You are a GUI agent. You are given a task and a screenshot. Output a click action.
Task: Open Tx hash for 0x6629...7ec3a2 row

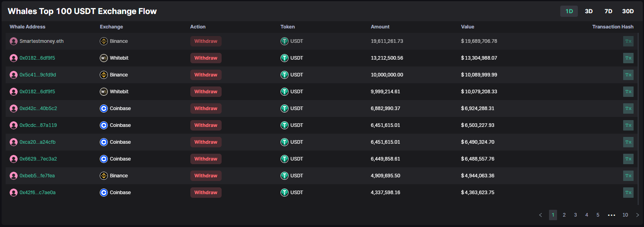click(x=628, y=159)
